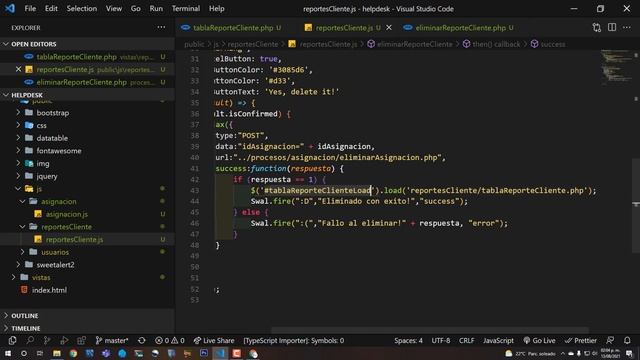Collapse the HELPDESK folder section
Image resolution: width=640 pixels, height=360 pixels.
87,95
